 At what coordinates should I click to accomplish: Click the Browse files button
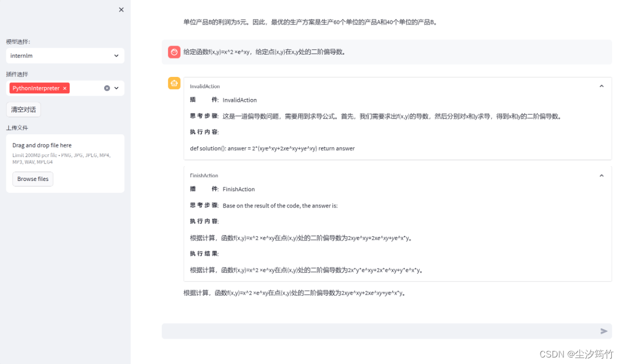[33, 179]
